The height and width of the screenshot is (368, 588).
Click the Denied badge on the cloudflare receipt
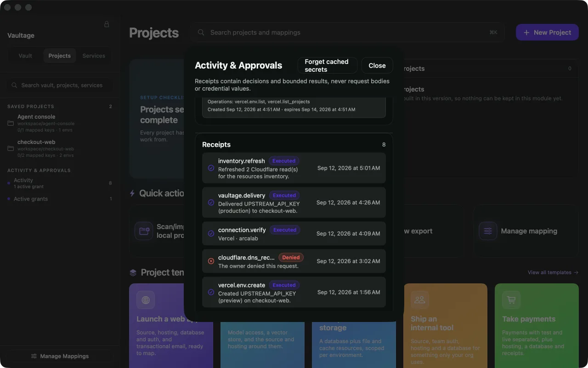click(291, 258)
